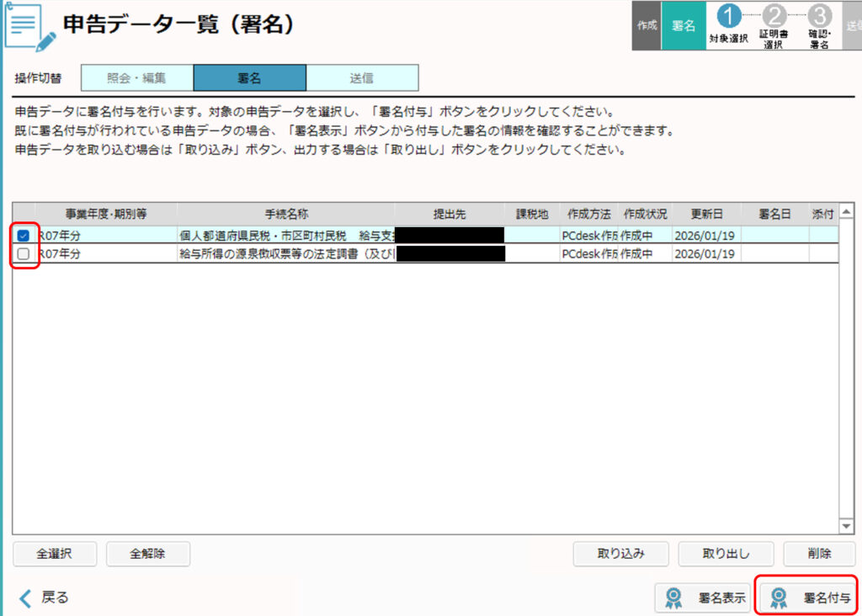Select step 3 確認・署名 circle icon

point(818,16)
